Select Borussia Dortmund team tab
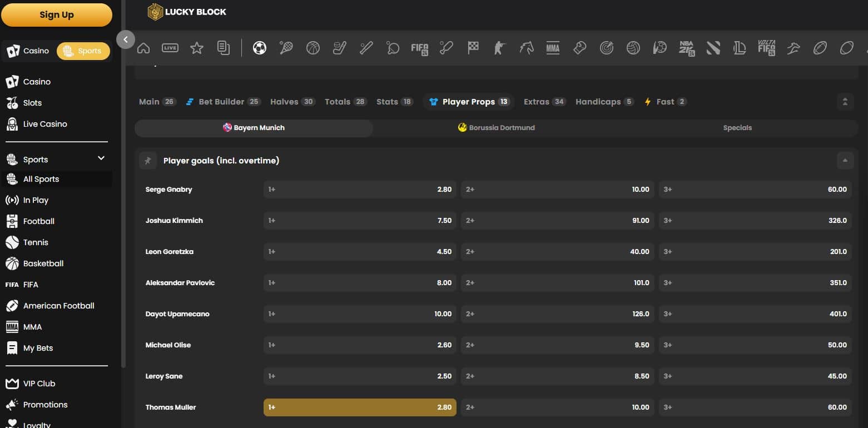 pyautogui.click(x=496, y=128)
